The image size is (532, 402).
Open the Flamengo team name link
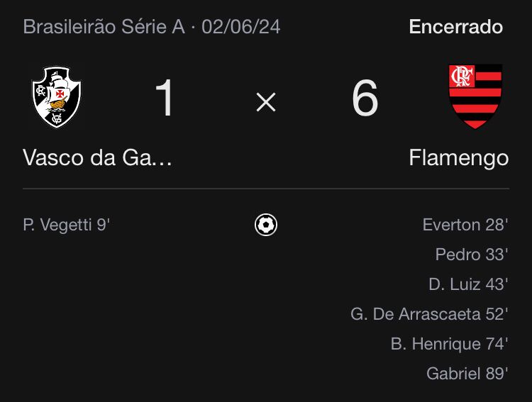pos(459,158)
